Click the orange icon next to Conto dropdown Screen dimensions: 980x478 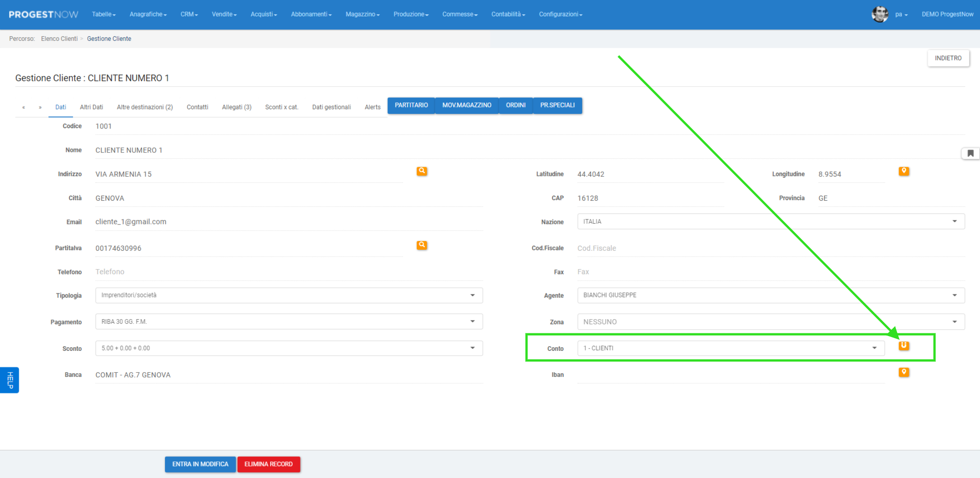903,346
